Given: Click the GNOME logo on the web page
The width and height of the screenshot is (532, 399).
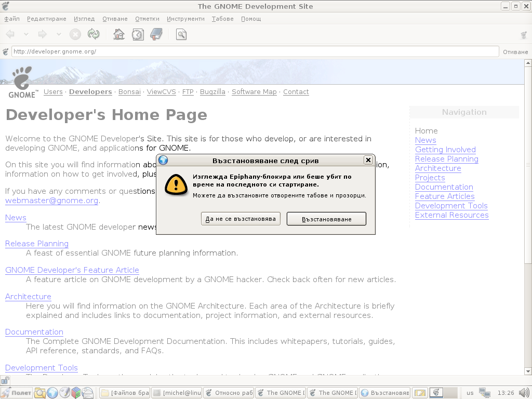Looking at the screenshot, I should pyautogui.click(x=23, y=82).
